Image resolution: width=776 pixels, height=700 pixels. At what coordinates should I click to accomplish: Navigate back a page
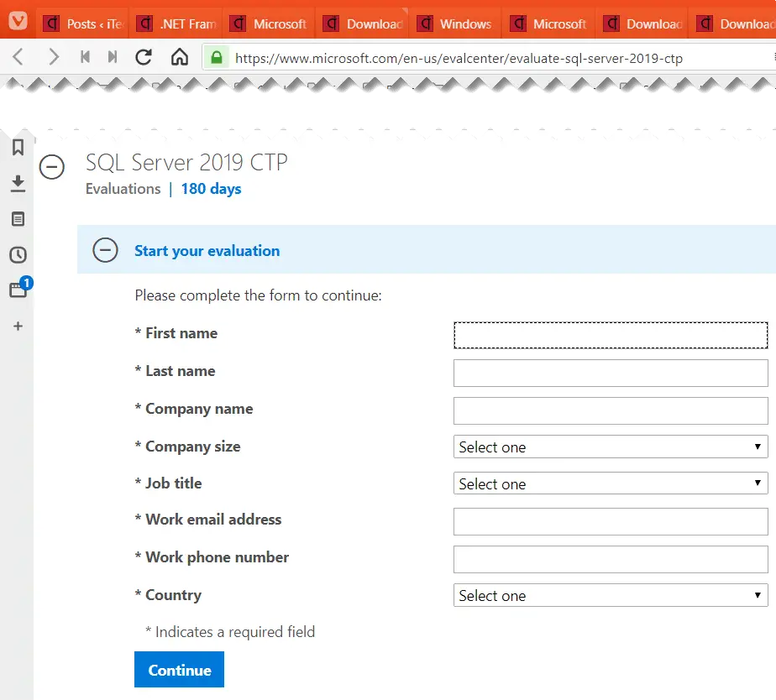(17, 57)
